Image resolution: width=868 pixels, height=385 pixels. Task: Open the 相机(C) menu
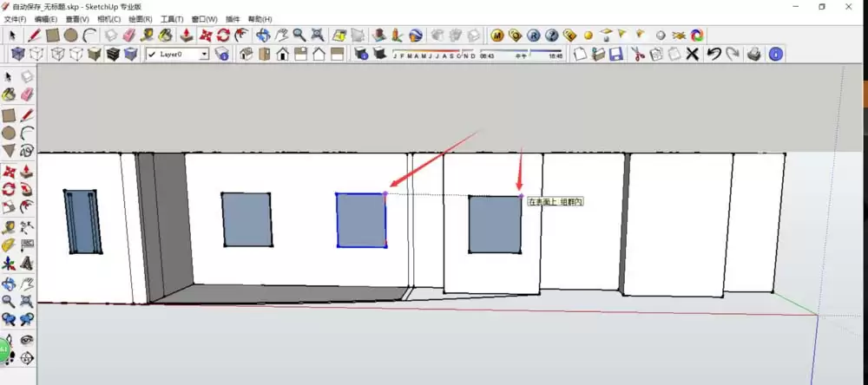109,19
